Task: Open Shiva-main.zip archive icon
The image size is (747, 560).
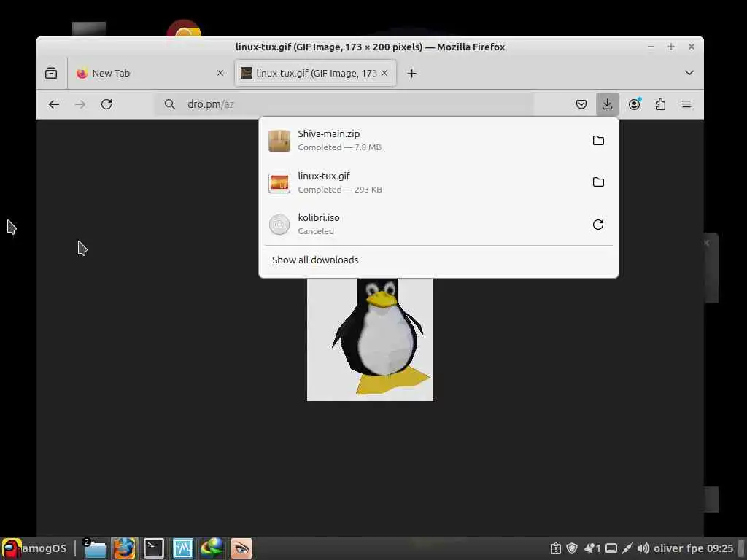Action: 279,141
